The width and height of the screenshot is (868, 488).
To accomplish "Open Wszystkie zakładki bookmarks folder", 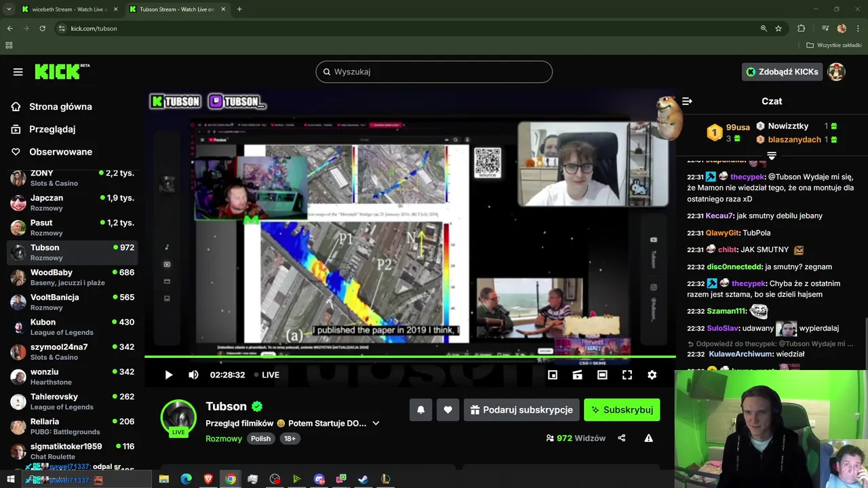I will tap(834, 45).
